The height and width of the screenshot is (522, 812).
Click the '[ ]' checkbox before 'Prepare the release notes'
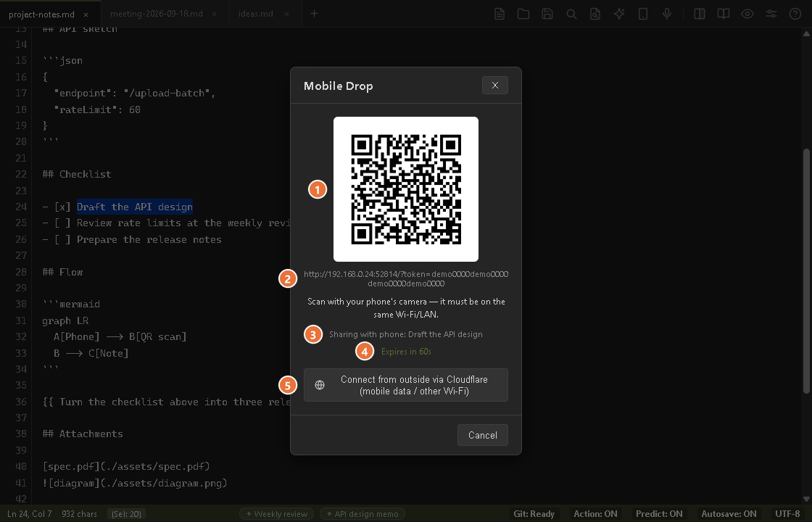click(62, 239)
